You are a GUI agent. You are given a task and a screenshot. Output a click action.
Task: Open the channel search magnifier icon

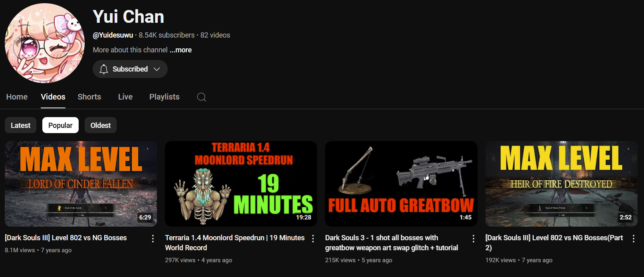tap(202, 97)
